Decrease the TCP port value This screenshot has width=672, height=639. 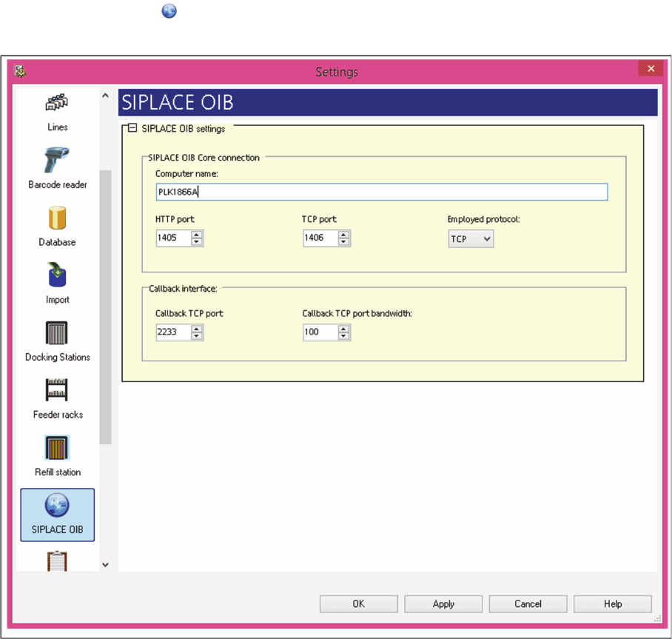point(343,242)
